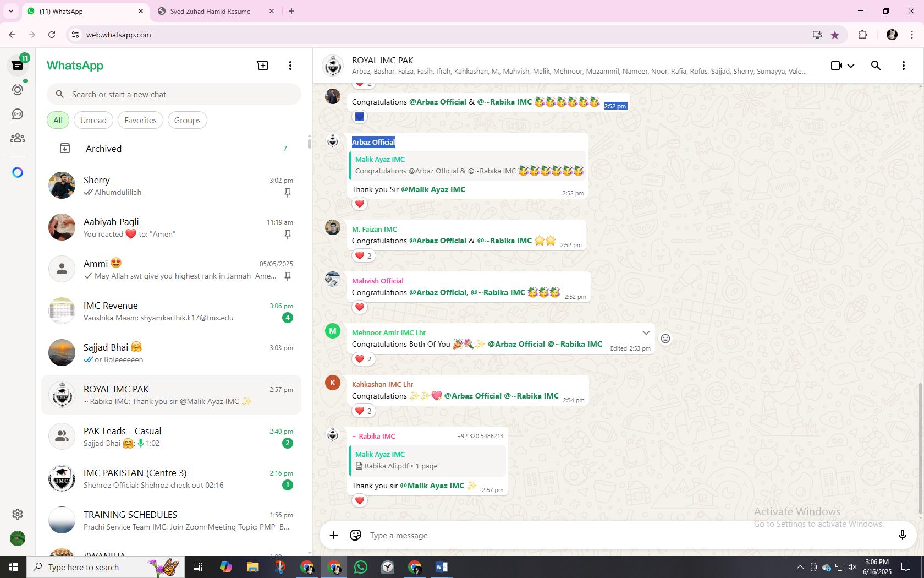Open the Aabiyah Pagli chat
924x578 pixels.
point(172,227)
